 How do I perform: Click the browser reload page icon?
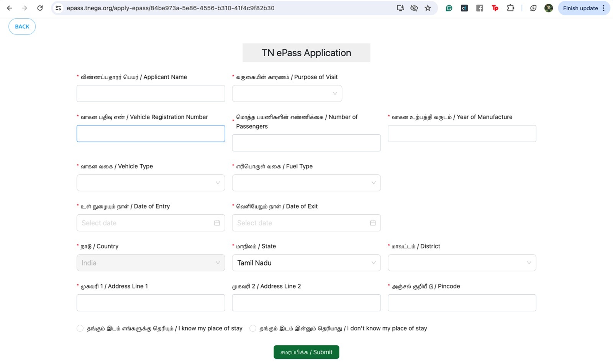pos(40,8)
